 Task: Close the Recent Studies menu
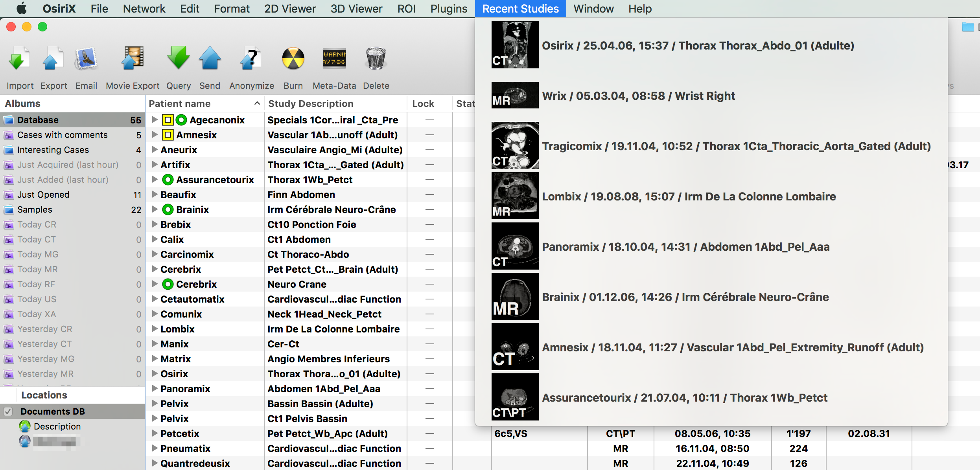[x=520, y=9]
